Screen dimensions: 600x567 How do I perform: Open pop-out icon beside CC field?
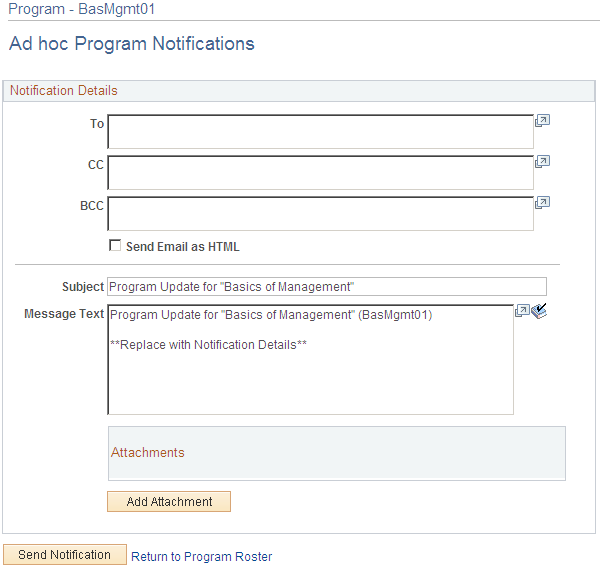[x=542, y=161]
